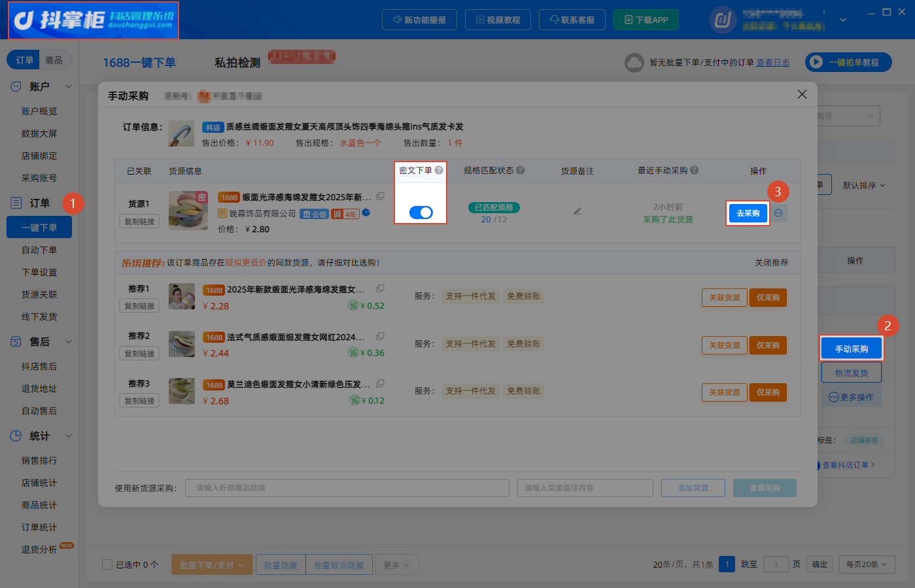Switch to 商品 in the top-left toggle
This screenshot has height=588, width=915.
(54, 60)
